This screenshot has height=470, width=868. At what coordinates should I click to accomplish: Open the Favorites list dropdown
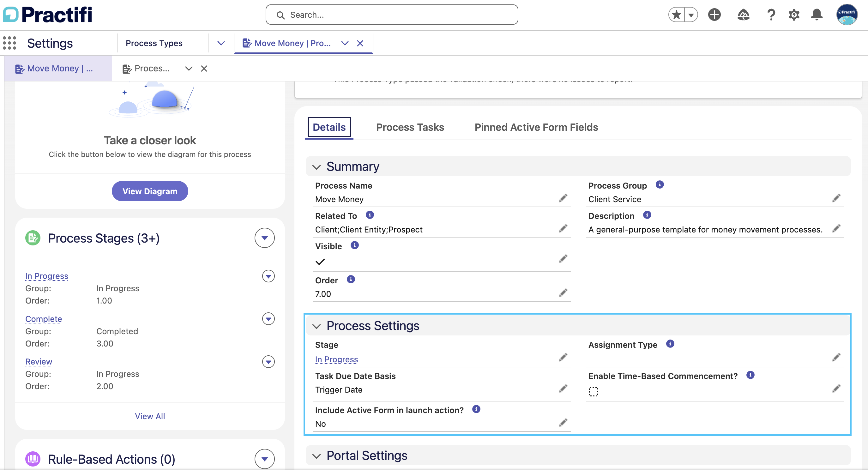tap(691, 15)
